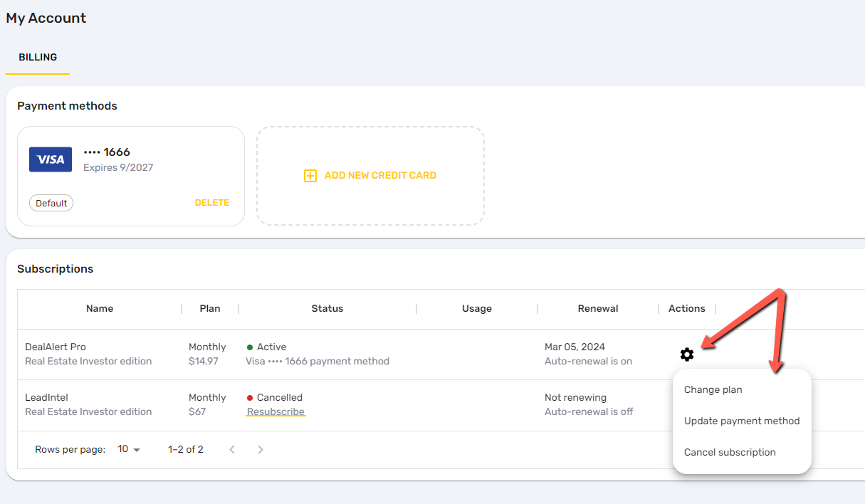Click the Default badge on the card
Viewport: 865px width, 504px height.
[x=51, y=203]
